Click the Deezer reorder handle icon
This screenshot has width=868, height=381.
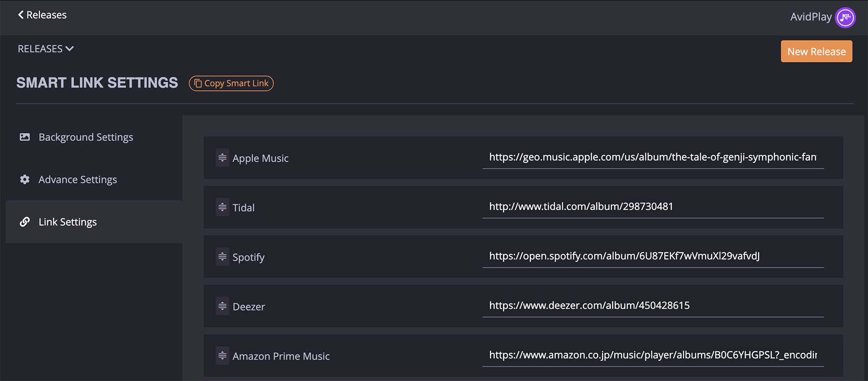point(222,306)
